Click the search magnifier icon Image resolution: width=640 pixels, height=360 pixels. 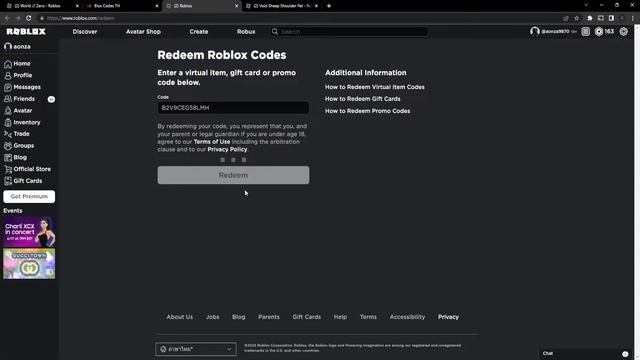(275, 31)
